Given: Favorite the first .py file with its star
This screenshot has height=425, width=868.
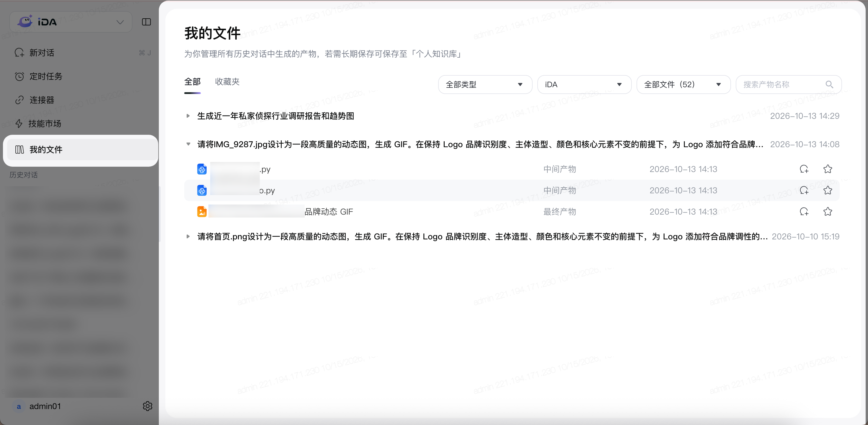Looking at the screenshot, I should point(828,169).
